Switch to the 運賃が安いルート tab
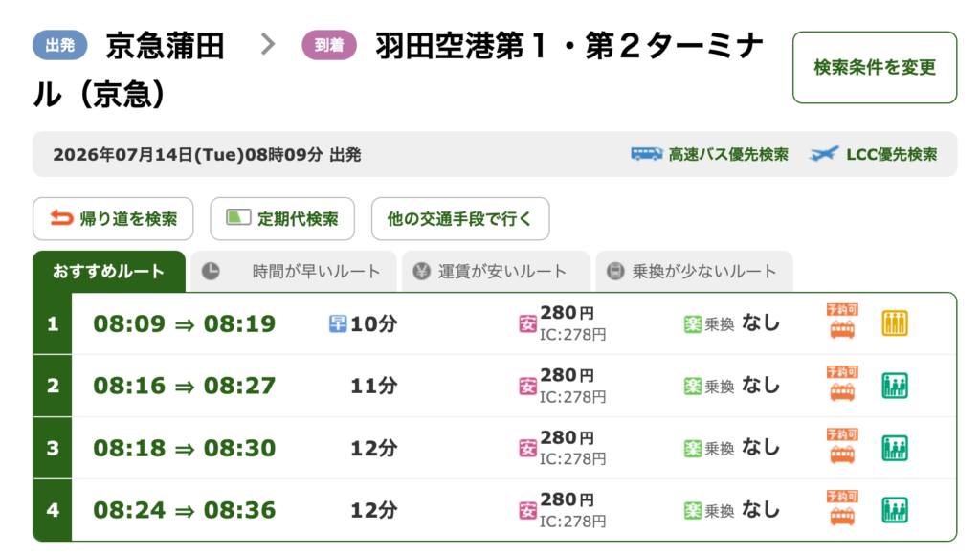Image resolution: width=980 pixels, height=555 pixels. tap(497, 271)
